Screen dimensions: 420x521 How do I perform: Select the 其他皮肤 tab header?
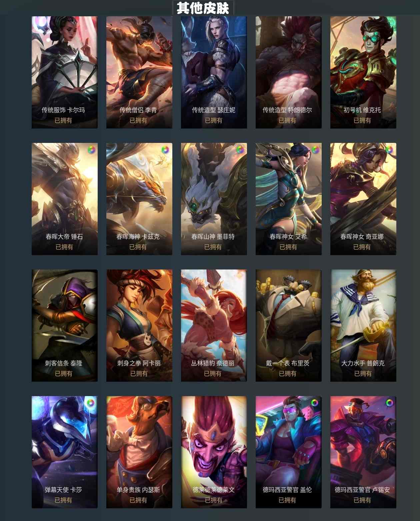(203, 8)
